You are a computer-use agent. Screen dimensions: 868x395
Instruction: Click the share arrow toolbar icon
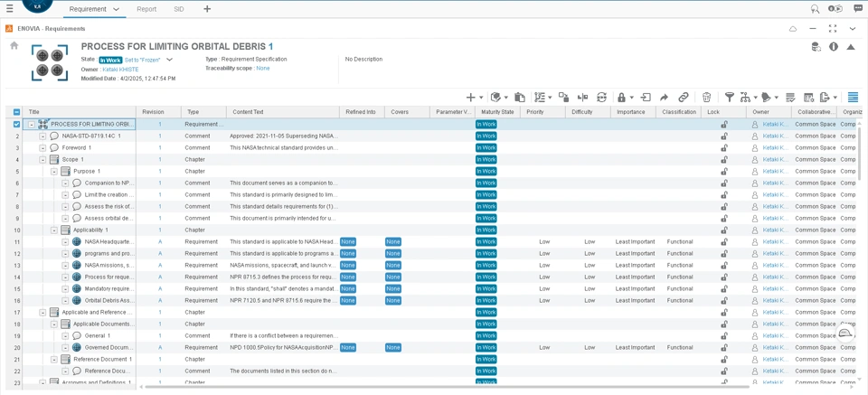665,98
